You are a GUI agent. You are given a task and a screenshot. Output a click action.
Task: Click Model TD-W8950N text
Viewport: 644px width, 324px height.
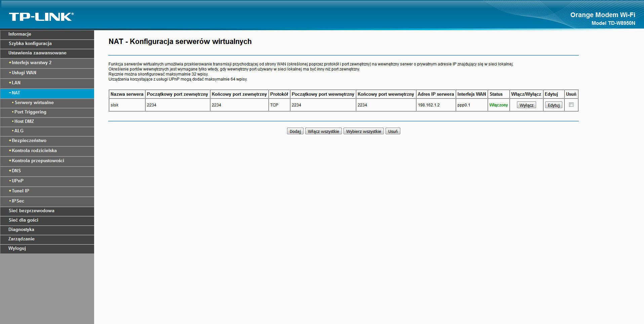pyautogui.click(x=613, y=23)
